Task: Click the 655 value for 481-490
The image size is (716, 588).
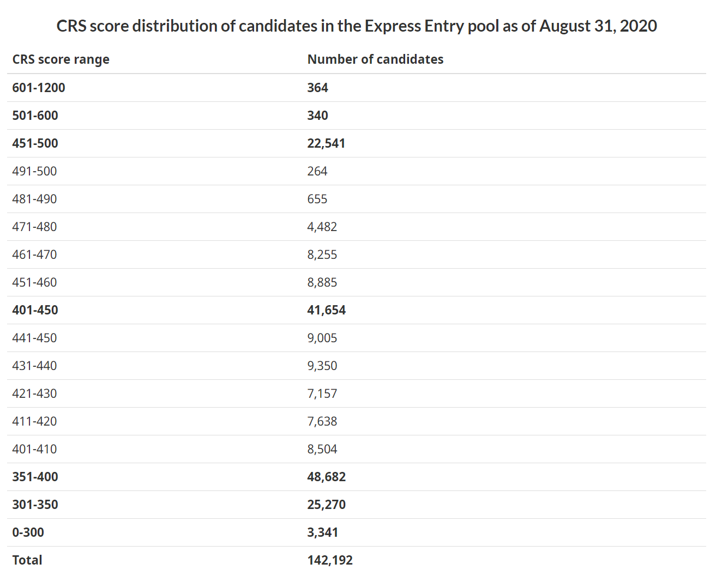Action: point(317,199)
